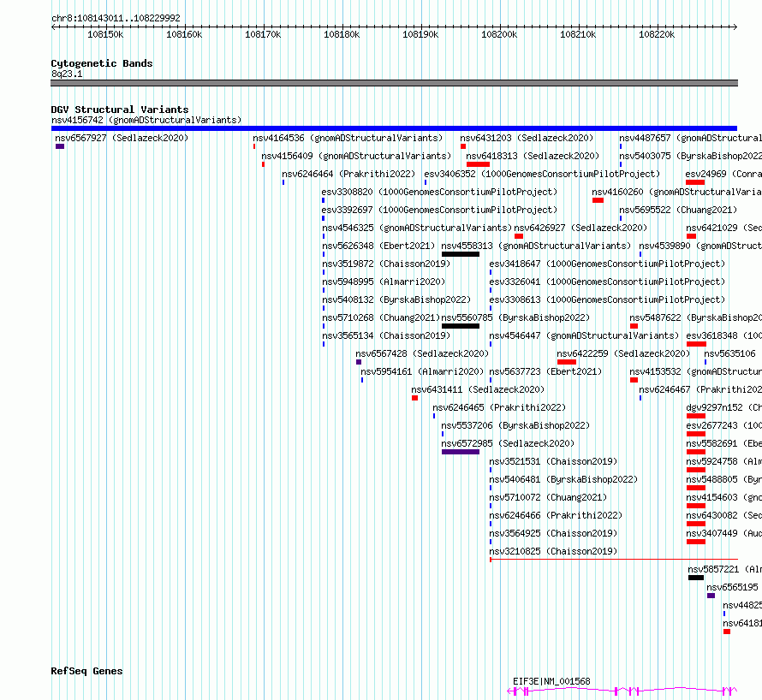This screenshot has height=700, width=762.
Task: Click the 108200k ruler tick label
Action: (x=499, y=34)
